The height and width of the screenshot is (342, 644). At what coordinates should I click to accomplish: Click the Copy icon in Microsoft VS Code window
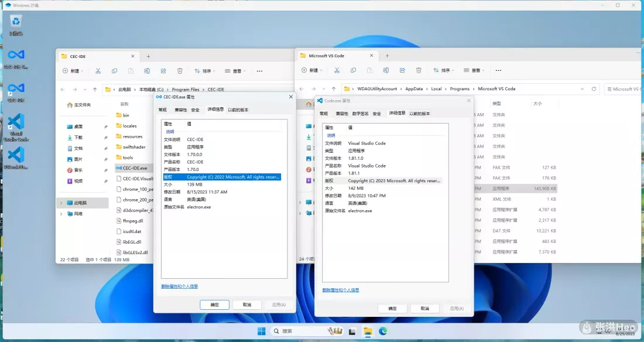(x=353, y=70)
